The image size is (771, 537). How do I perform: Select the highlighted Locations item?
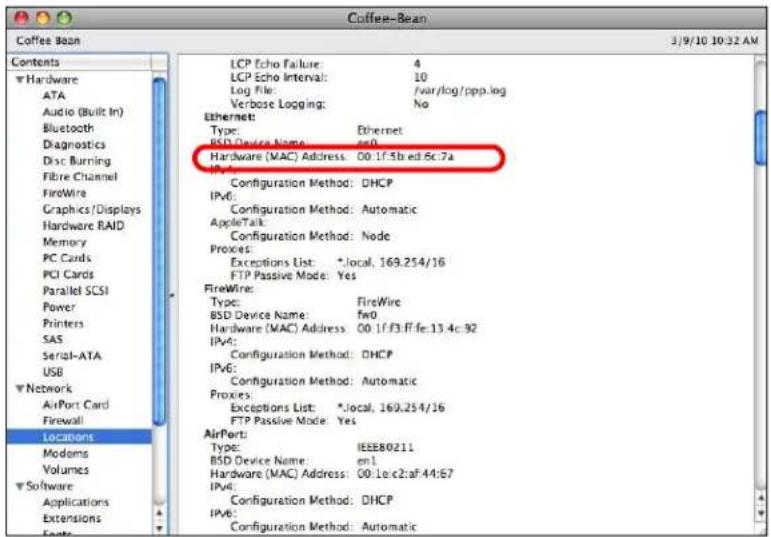[79, 437]
